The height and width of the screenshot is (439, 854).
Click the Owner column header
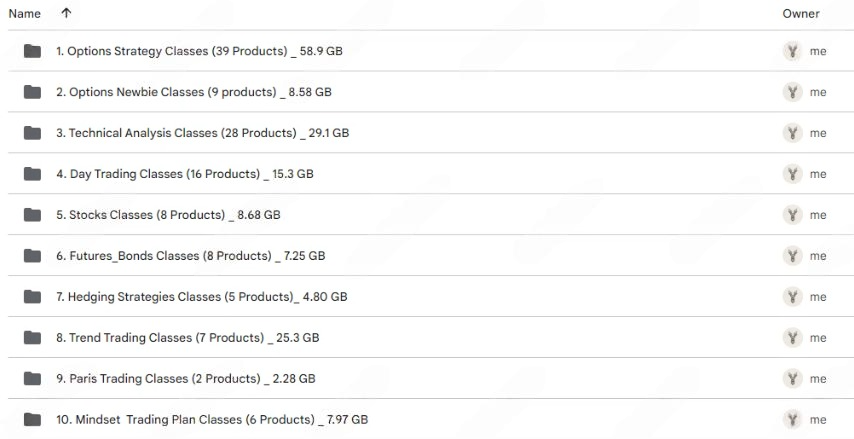pyautogui.click(x=800, y=14)
